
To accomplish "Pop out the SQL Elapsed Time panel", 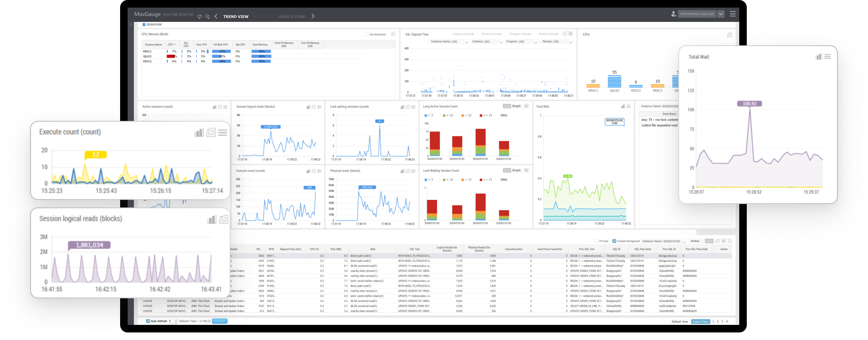I will coord(565,34).
